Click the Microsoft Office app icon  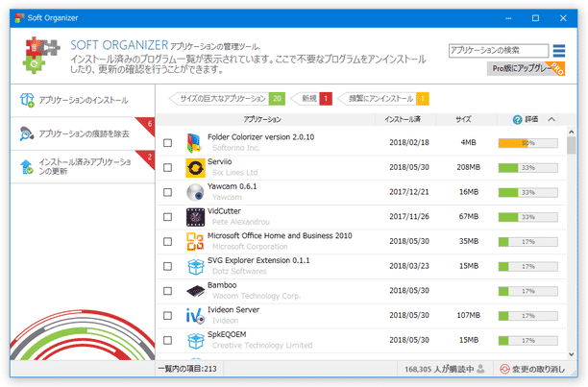[195, 242]
